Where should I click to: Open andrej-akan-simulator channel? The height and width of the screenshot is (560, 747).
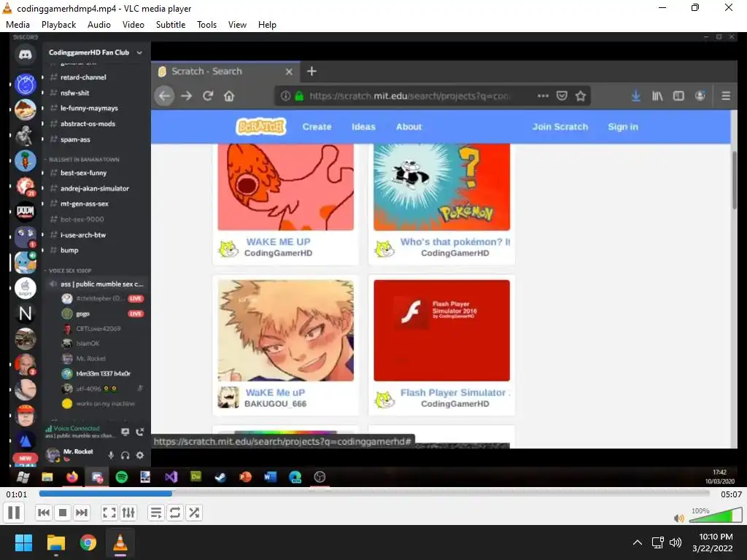point(94,189)
